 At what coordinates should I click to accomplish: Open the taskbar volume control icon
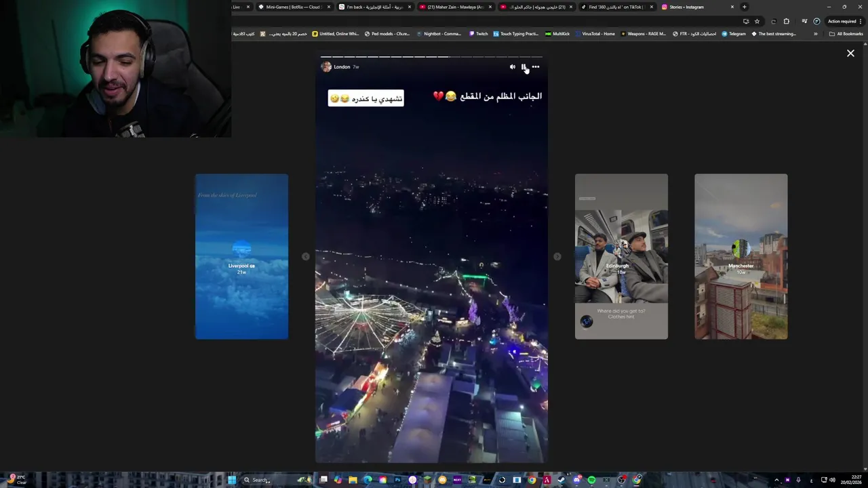tap(832, 480)
